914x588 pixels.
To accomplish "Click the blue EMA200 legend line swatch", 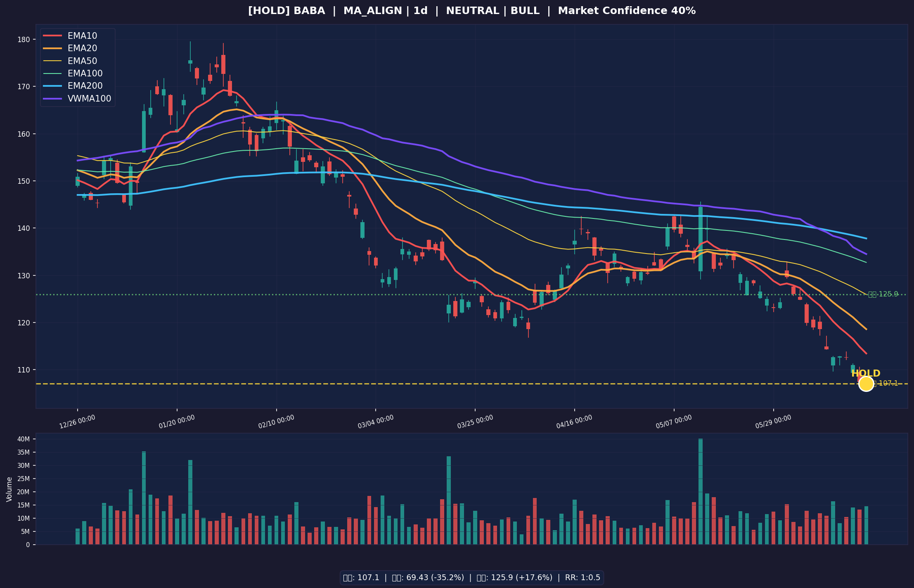I will (x=52, y=86).
